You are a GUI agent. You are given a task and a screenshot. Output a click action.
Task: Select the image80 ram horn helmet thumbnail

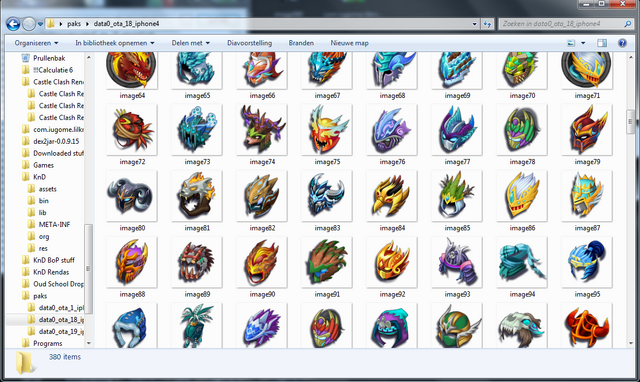(131, 196)
